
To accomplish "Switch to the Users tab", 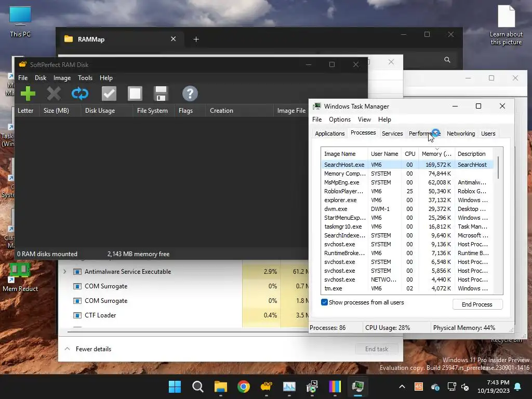I will tap(488, 134).
